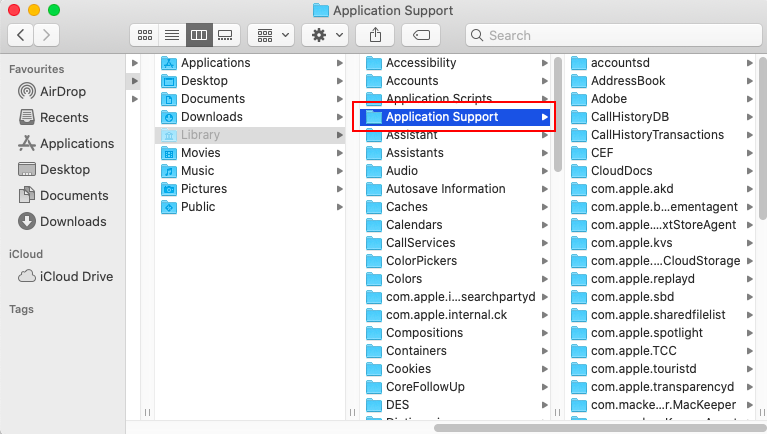The width and height of the screenshot is (767, 434).
Task: Expand the Caches folder arrow
Action: [x=544, y=207]
